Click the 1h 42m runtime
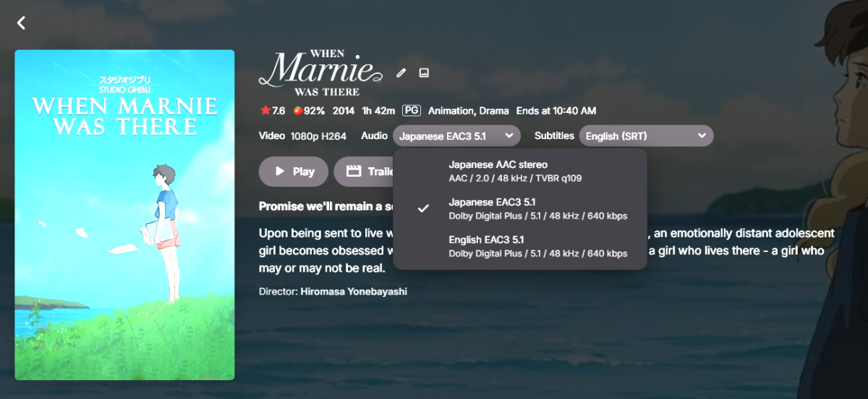 point(378,111)
